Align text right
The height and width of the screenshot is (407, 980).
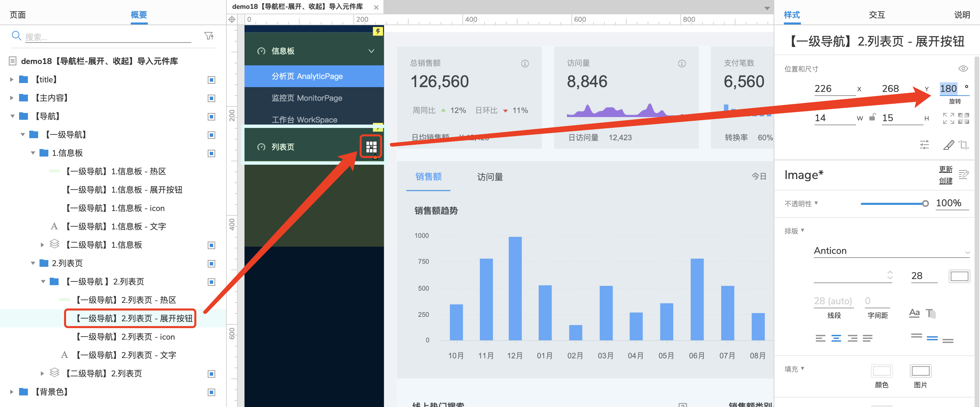(x=852, y=338)
